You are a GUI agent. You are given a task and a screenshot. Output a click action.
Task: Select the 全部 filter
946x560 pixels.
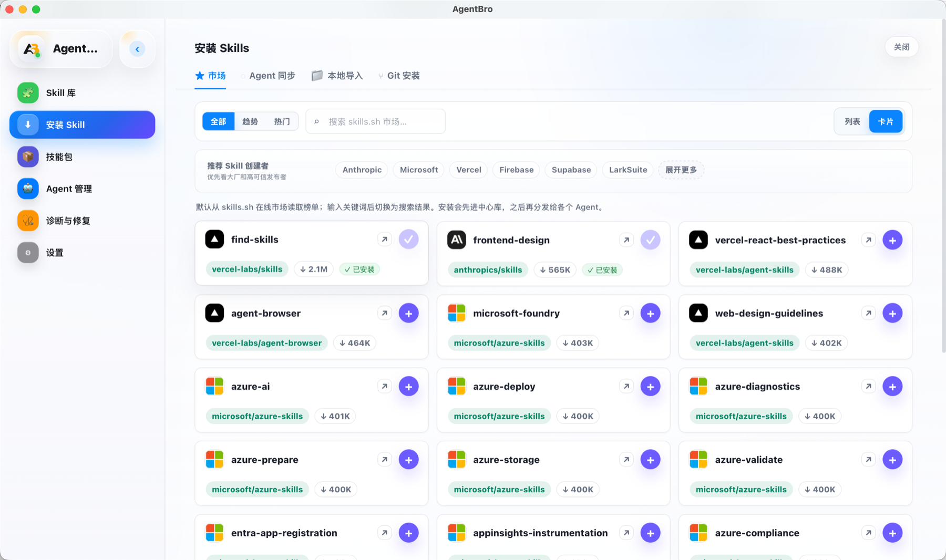[x=218, y=121]
